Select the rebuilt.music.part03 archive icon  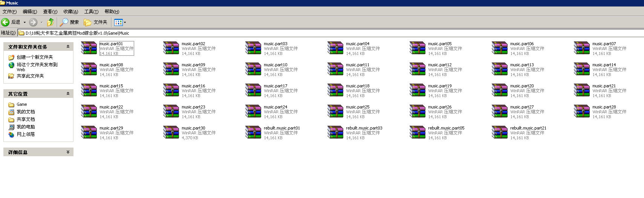[335, 133]
